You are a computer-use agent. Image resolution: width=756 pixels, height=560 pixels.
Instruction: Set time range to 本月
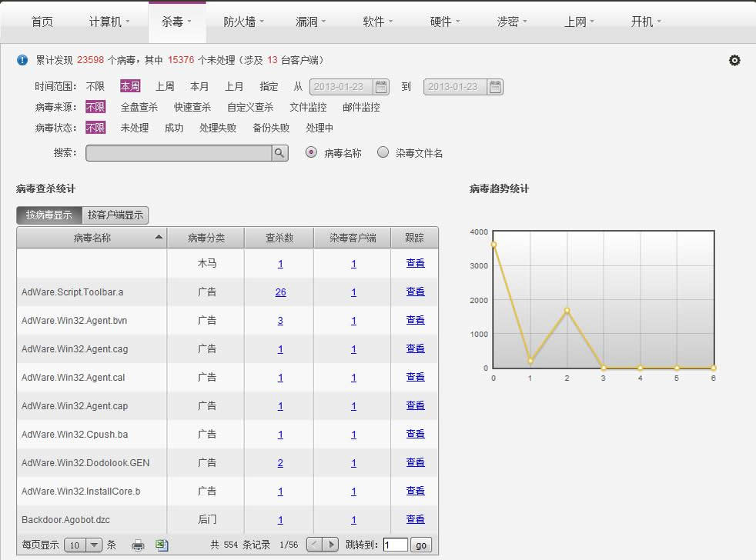click(x=199, y=86)
